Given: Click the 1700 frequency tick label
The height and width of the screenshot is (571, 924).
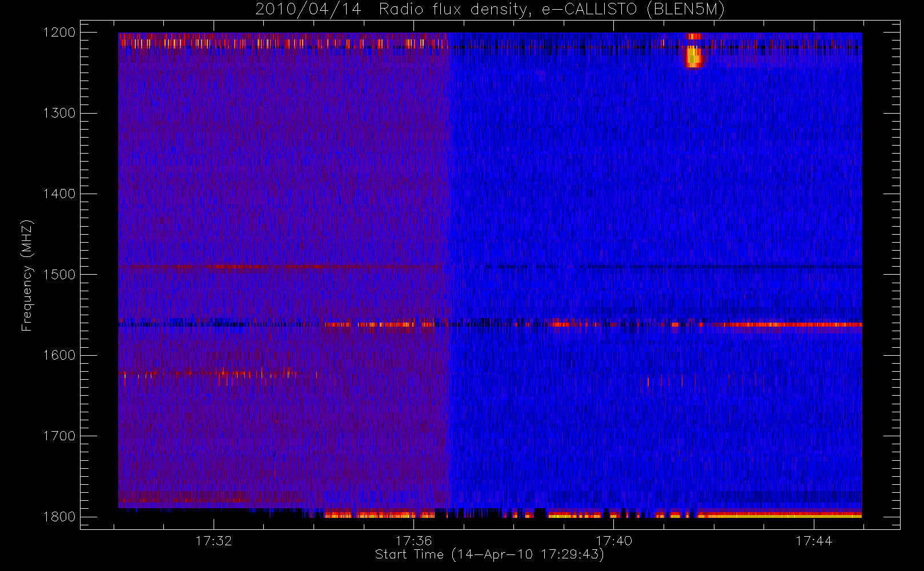Looking at the screenshot, I should coord(59,436).
